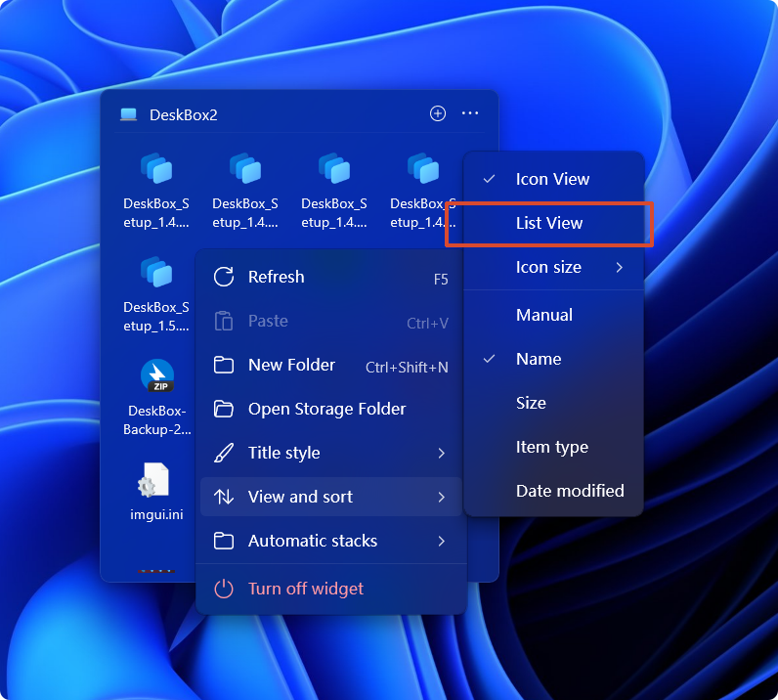Click the View and sort arrows icon
Viewport: 778px width, 700px height.
[224, 497]
